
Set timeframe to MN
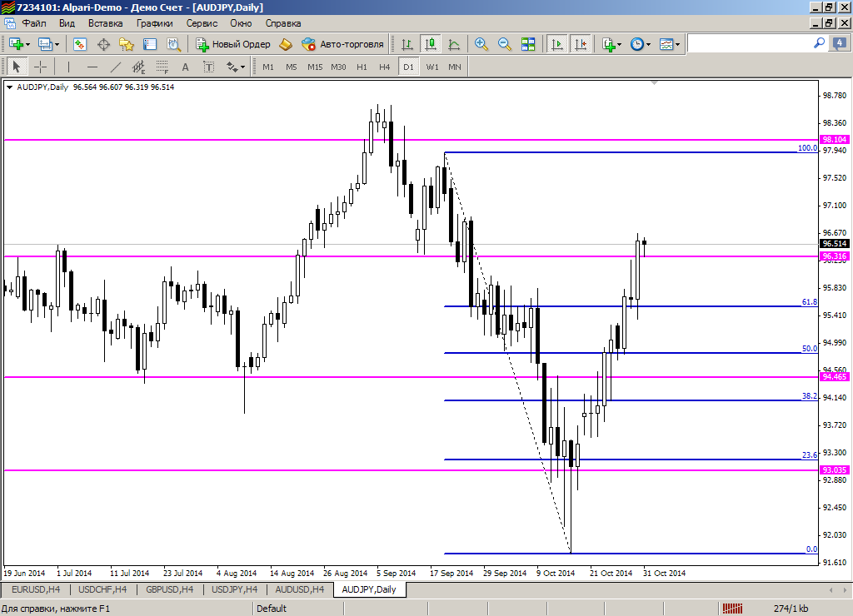click(x=455, y=67)
